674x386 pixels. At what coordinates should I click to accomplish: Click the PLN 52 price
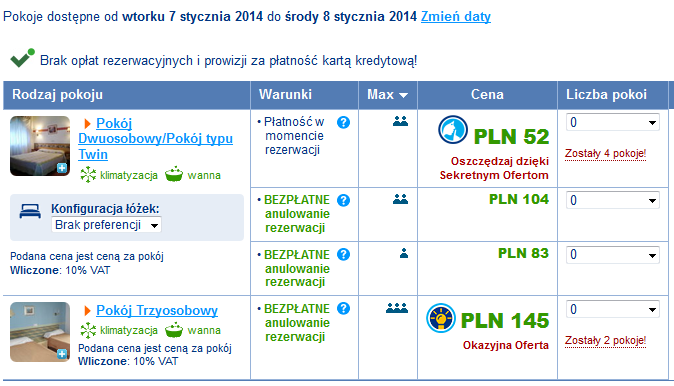tap(512, 137)
